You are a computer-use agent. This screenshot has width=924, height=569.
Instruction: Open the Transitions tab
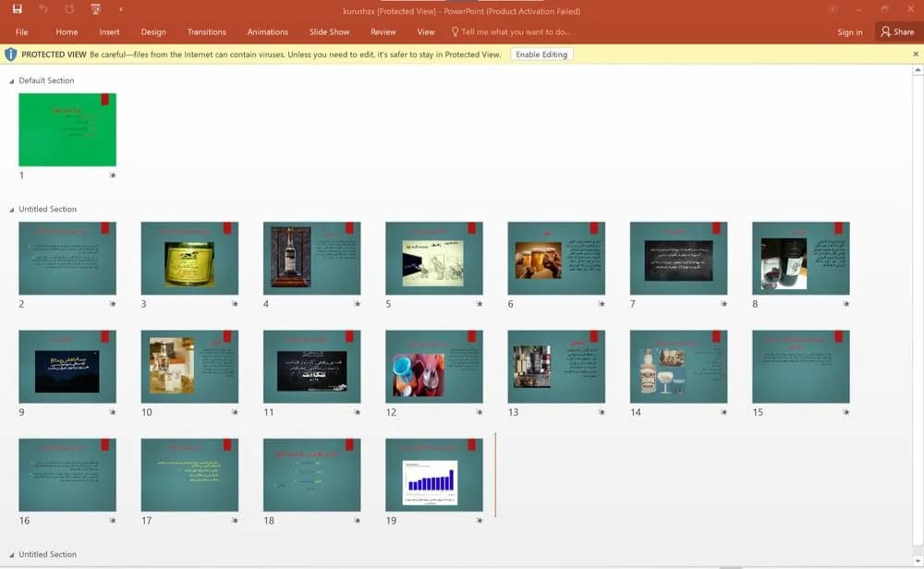pos(206,31)
